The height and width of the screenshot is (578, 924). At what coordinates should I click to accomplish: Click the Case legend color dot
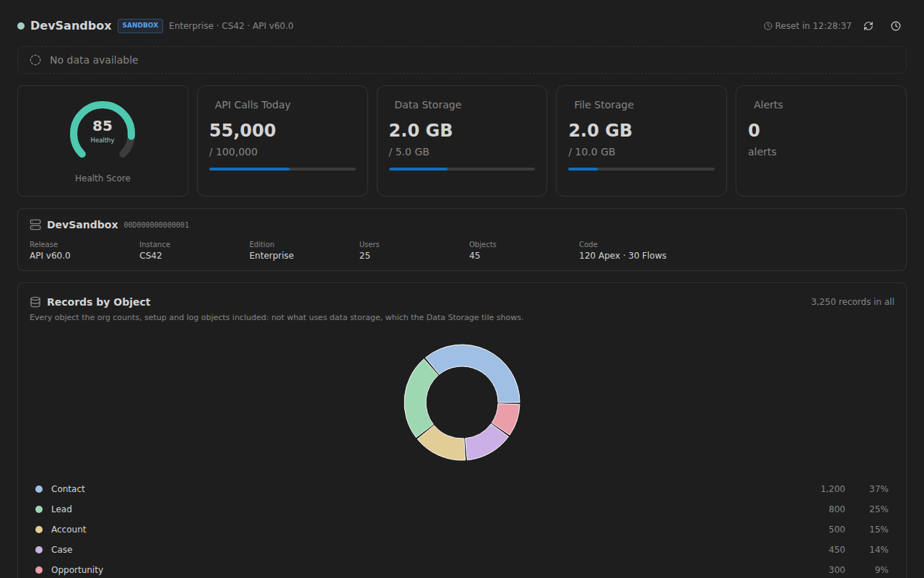pos(39,550)
